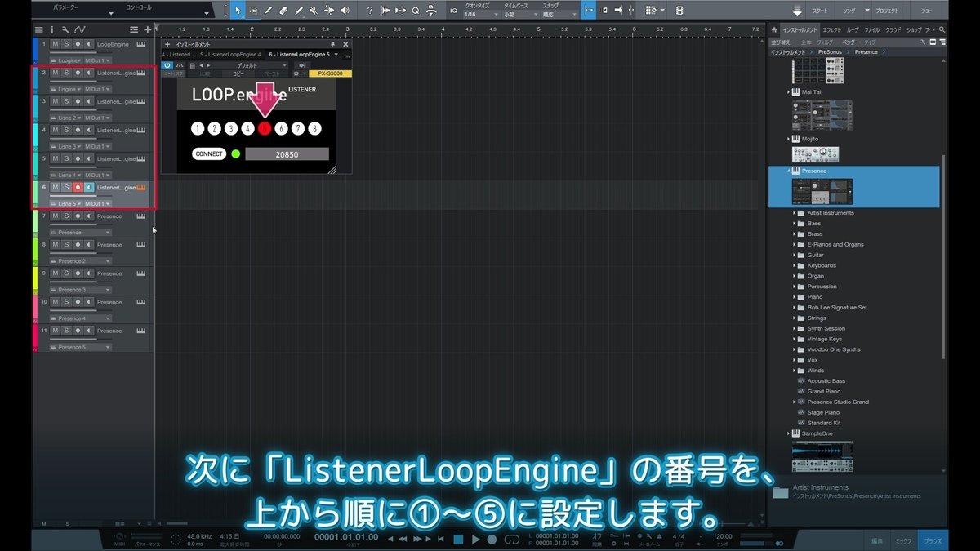Select the Eraser tool
Screen dimensions: 980x551
(x=283, y=10)
